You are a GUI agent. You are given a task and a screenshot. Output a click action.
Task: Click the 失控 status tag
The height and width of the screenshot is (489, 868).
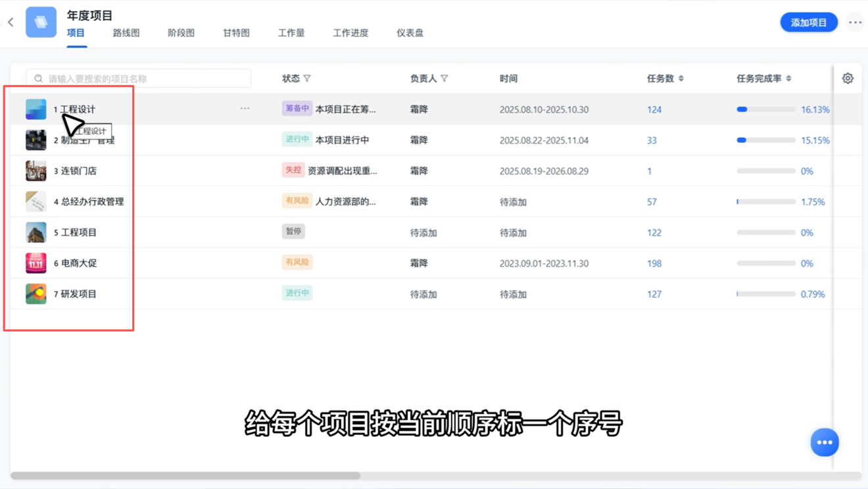point(293,170)
